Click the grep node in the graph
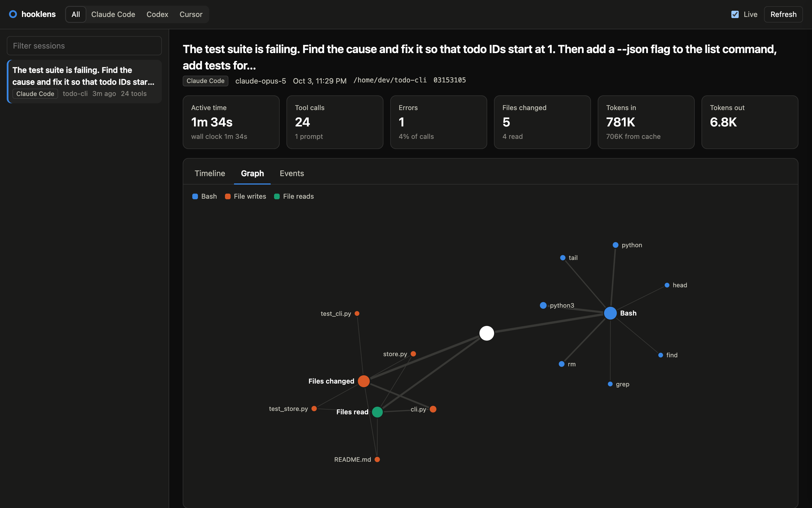 [x=610, y=384]
